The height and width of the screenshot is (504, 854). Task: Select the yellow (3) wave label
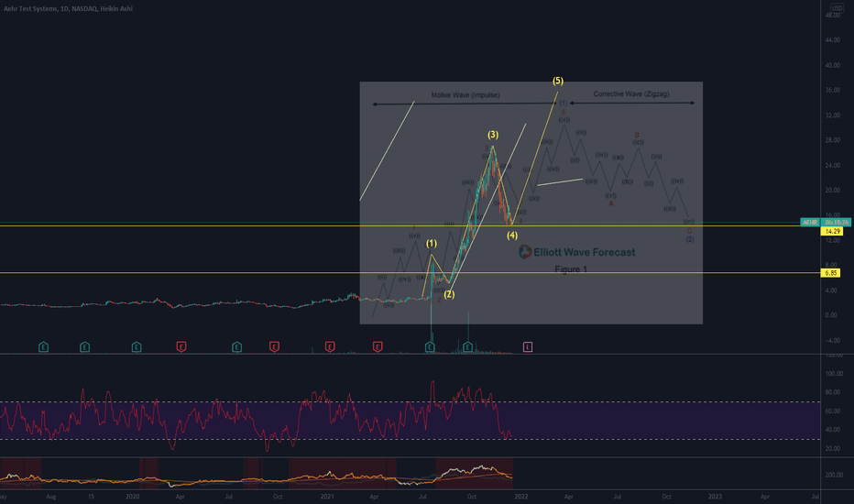(492, 135)
